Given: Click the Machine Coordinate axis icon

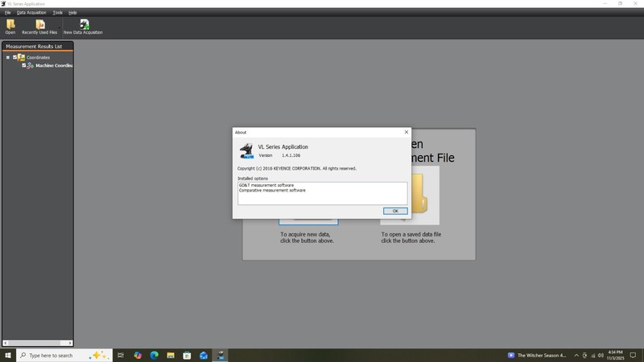Looking at the screenshot, I should [x=30, y=66].
